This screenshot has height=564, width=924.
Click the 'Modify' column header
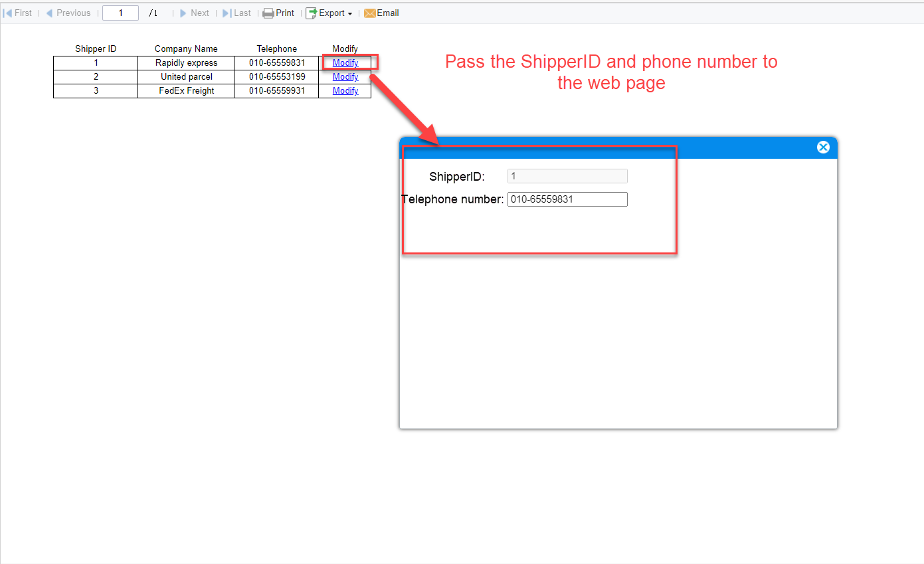pyautogui.click(x=345, y=49)
